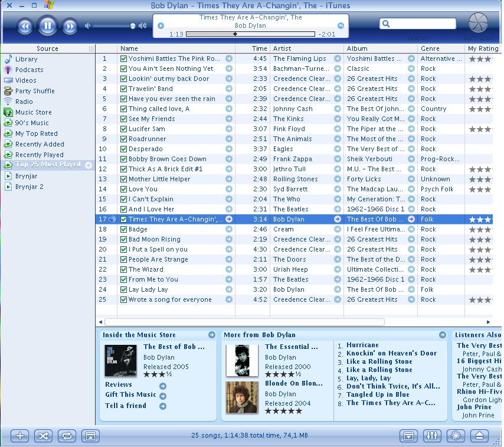Open The Best of Bob Dylan cover thumbnail

[x=120, y=361]
